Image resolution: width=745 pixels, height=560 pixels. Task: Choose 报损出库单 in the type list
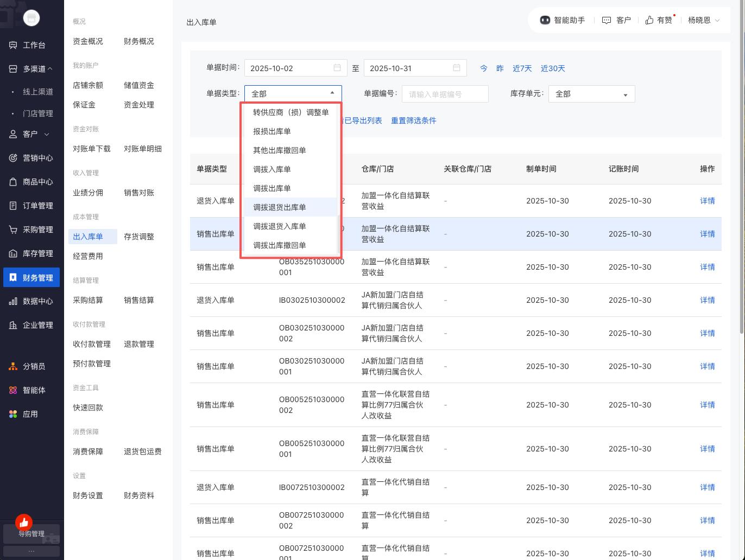(x=272, y=131)
